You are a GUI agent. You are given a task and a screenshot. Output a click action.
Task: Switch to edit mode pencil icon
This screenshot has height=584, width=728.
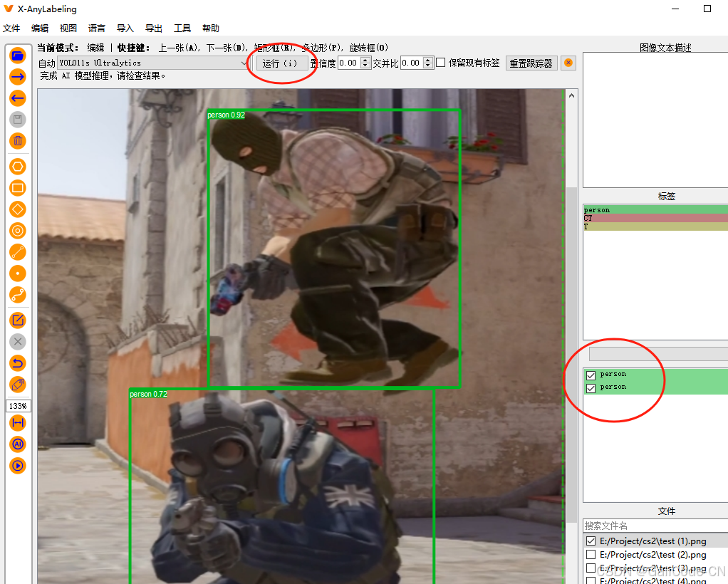click(x=18, y=320)
